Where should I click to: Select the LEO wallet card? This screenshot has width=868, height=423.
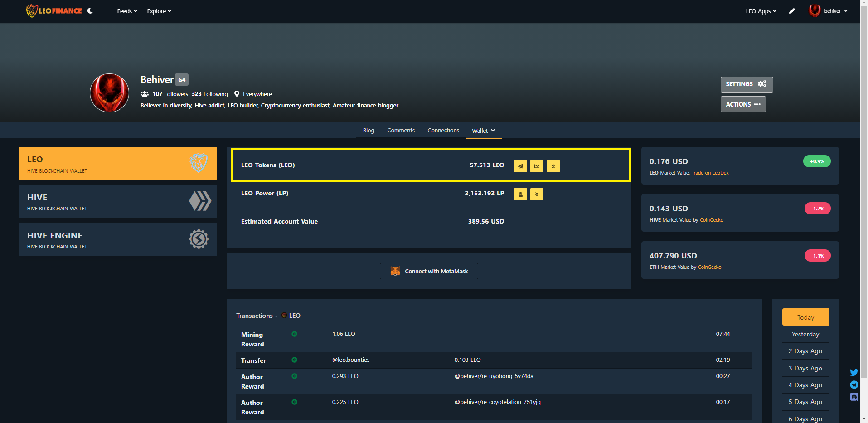118,164
